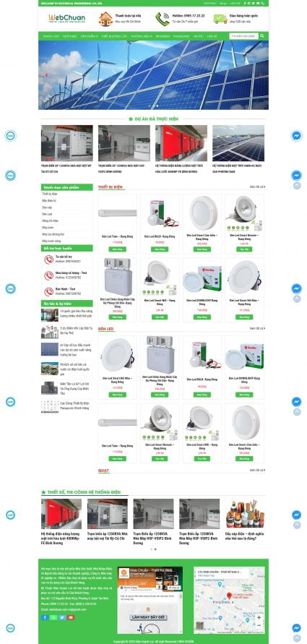307x644 pixels.
Task: Expand the Thương hiệu dropdown menu
Action: (142, 36)
